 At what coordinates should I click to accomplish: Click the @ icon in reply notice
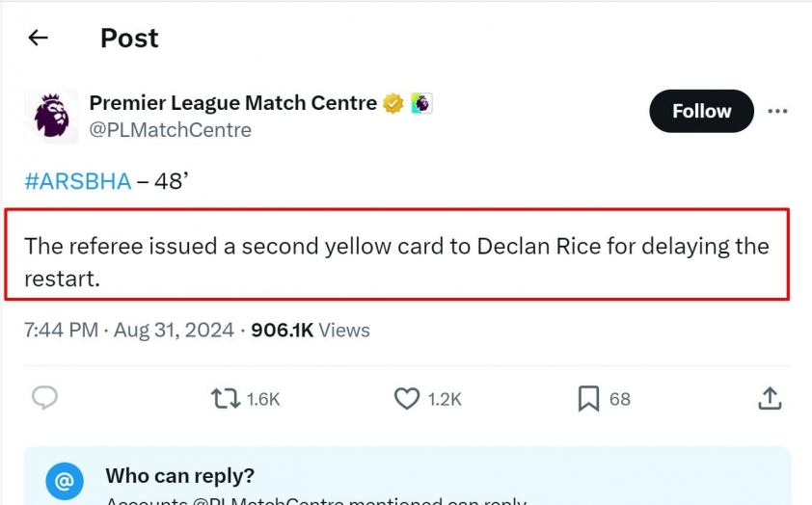[x=65, y=481]
